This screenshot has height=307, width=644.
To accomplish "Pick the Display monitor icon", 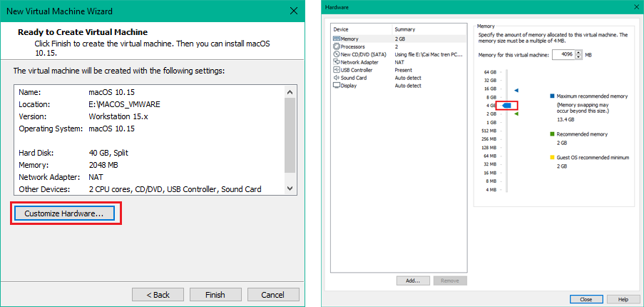I will coord(337,85).
